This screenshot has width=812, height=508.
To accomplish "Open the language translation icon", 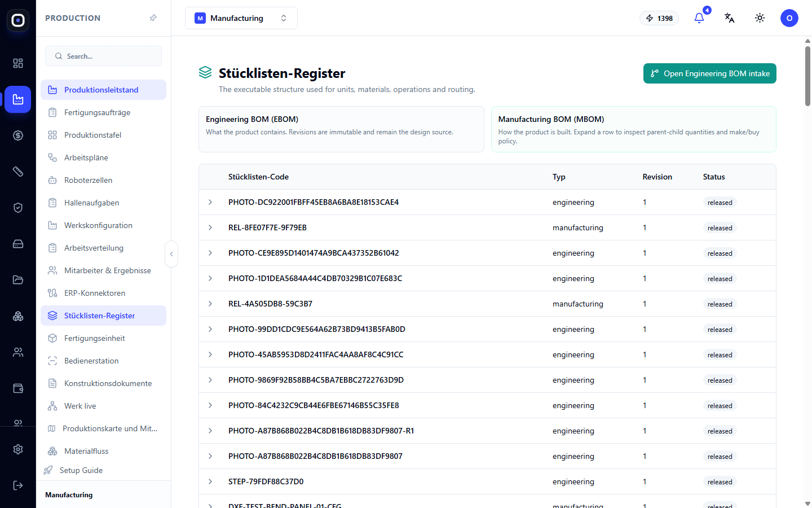I will (729, 18).
